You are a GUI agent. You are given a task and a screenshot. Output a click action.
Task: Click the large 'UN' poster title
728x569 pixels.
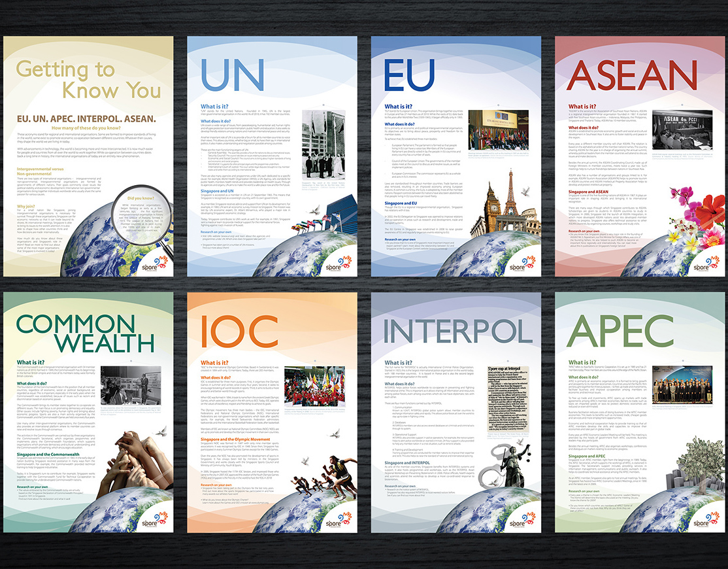(232, 75)
